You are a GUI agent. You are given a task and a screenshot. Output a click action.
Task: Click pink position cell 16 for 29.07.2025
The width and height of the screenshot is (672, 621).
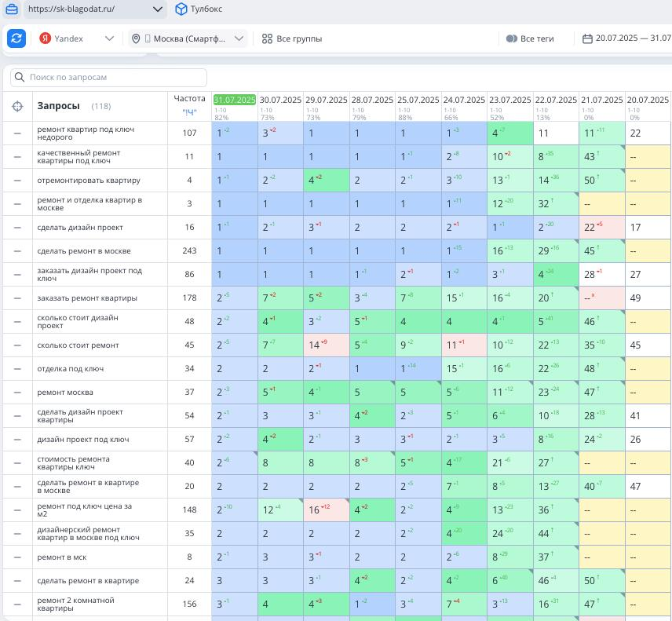[326, 510]
